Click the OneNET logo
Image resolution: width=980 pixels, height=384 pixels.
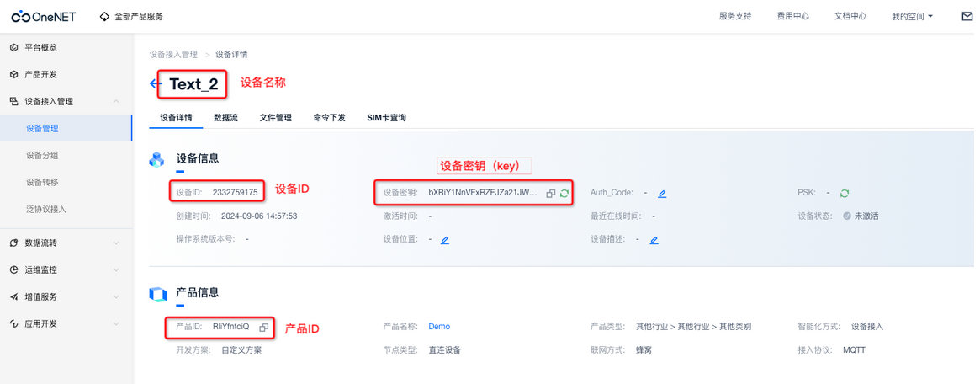point(45,16)
